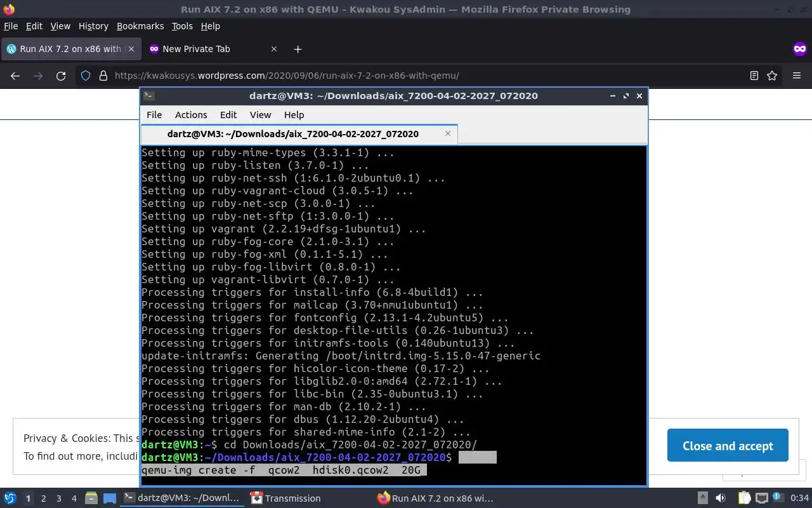This screenshot has height=508, width=812.
Task: Open Firefox Edit menu
Action: [34, 26]
